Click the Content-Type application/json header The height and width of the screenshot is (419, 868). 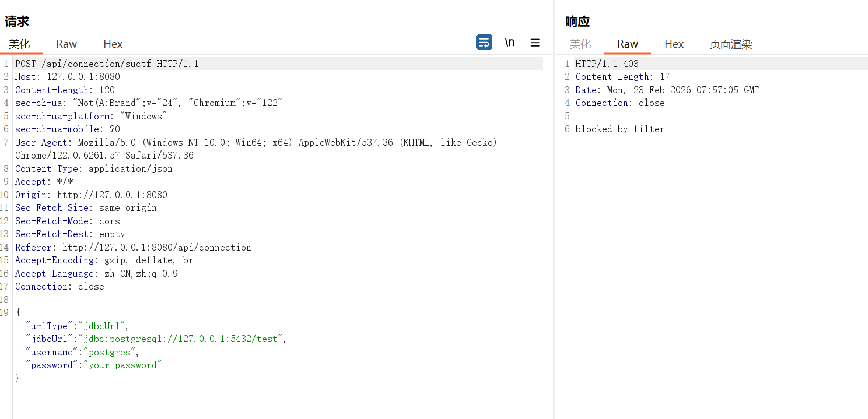[x=94, y=169]
